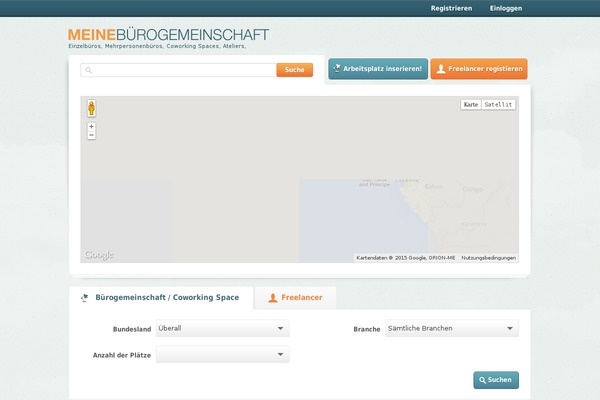Zoom out the map with minus

[x=91, y=135]
